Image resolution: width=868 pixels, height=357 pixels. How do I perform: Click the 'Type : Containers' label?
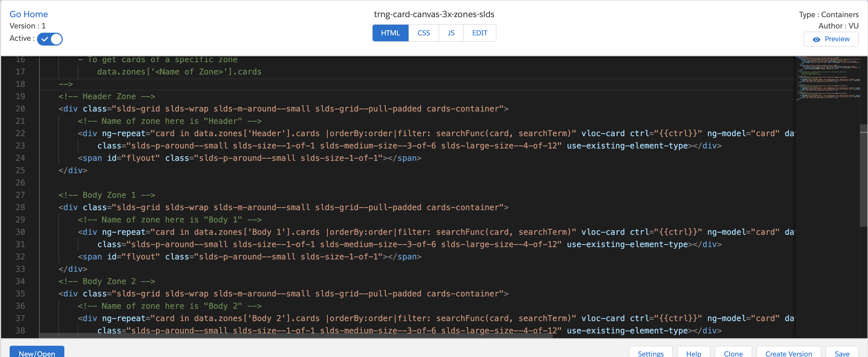tap(829, 14)
